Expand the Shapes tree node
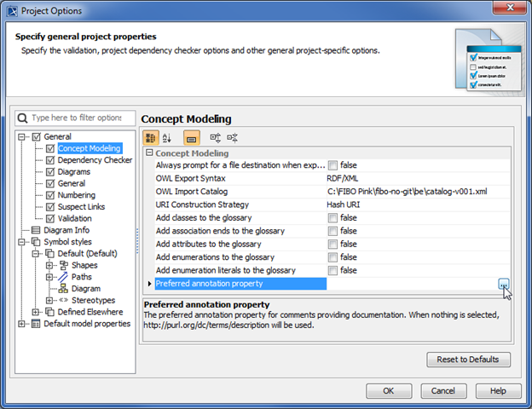This screenshot has width=532, height=409. (x=49, y=265)
